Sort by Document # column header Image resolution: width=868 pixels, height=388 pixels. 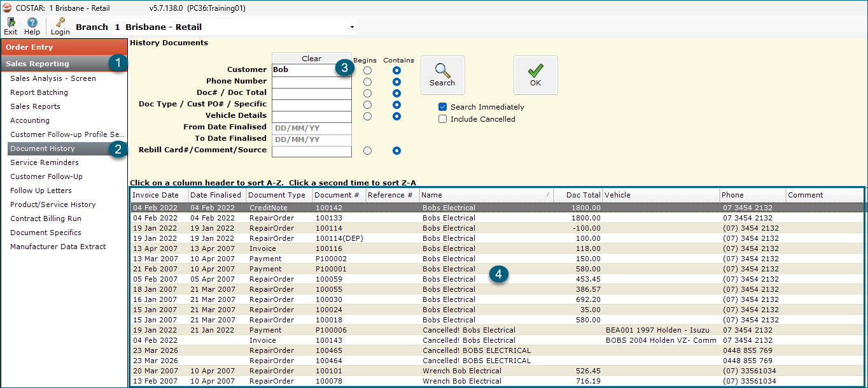point(339,195)
